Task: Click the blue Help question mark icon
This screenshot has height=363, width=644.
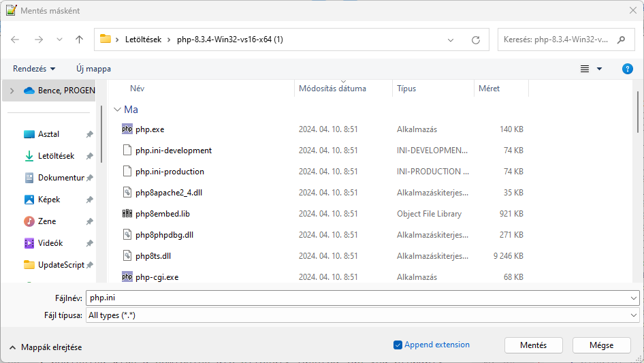Action: click(x=628, y=69)
